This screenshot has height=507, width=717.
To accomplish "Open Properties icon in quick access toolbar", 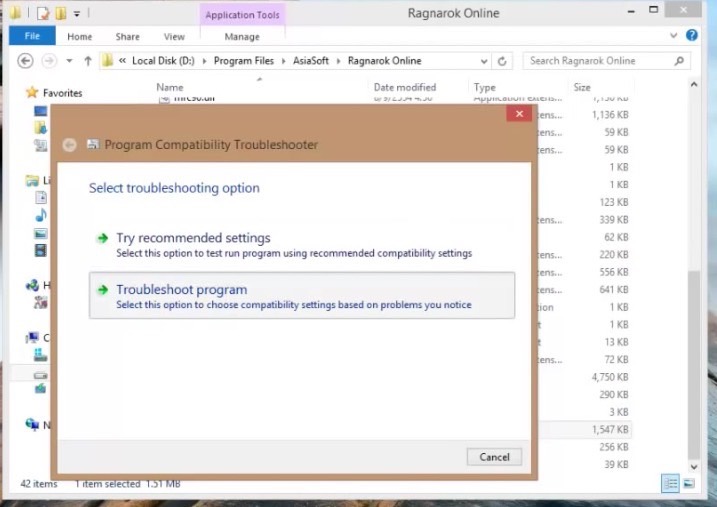I will (x=43, y=13).
